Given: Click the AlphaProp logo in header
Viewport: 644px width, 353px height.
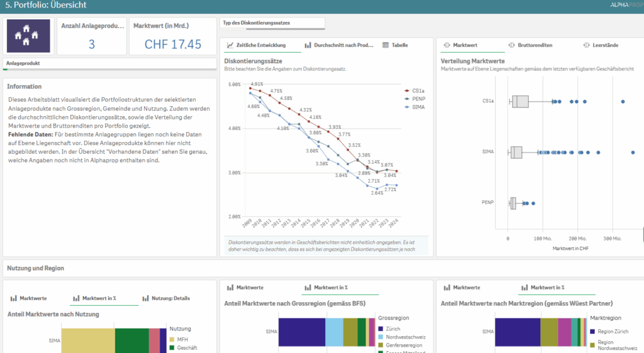Looking at the screenshot, I should point(623,5).
